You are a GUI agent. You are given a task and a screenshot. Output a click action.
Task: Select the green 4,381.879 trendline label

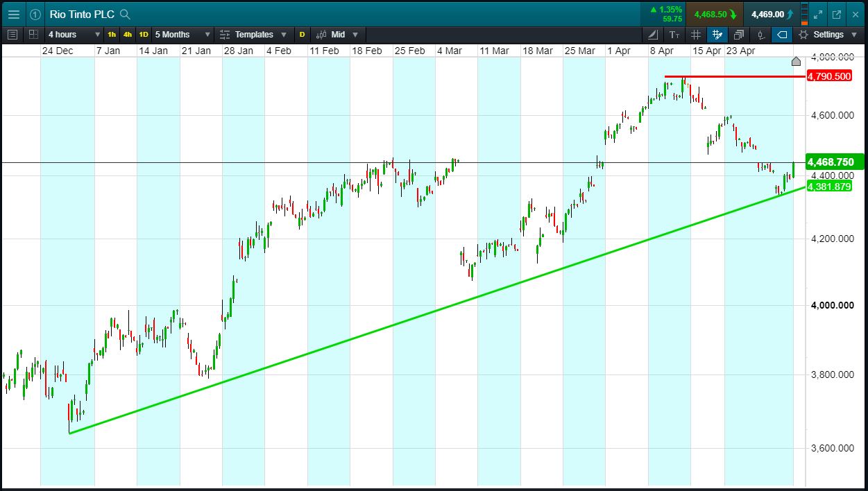coord(828,187)
